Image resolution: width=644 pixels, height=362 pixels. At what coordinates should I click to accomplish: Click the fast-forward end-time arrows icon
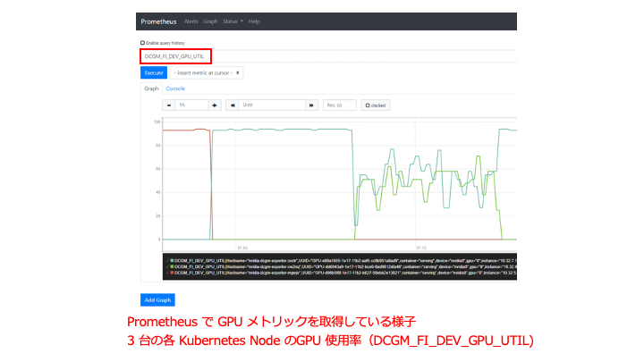[x=311, y=105]
